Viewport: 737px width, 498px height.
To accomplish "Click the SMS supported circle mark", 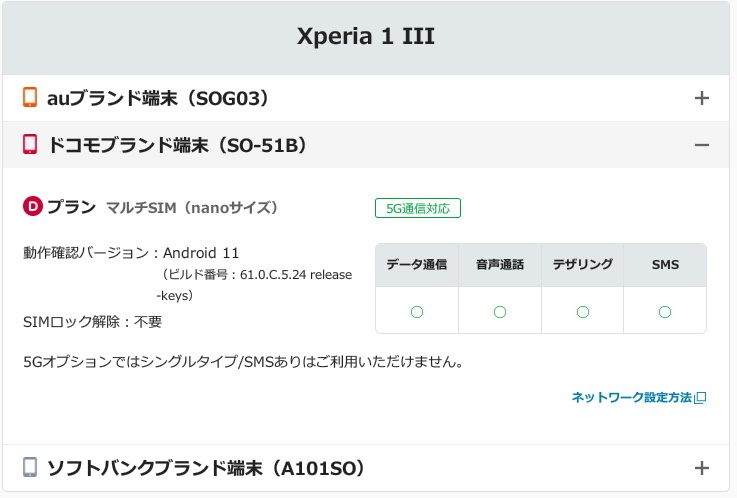I will (664, 312).
